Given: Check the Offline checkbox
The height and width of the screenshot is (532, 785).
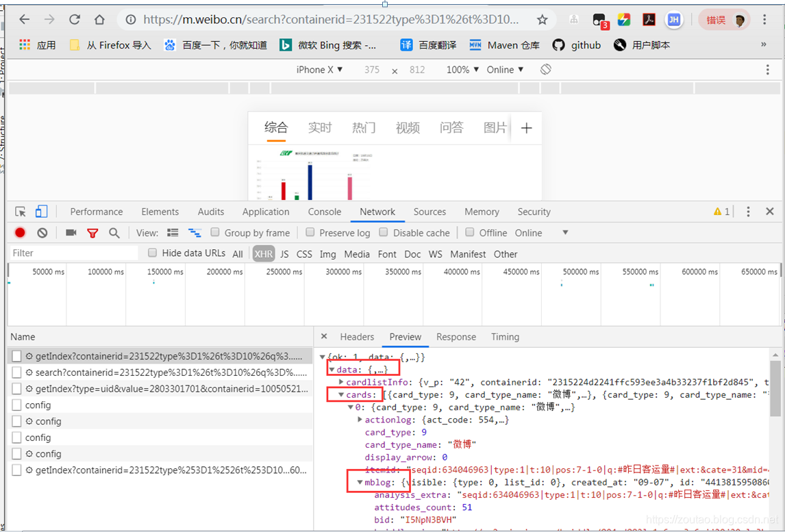Looking at the screenshot, I should point(470,232).
